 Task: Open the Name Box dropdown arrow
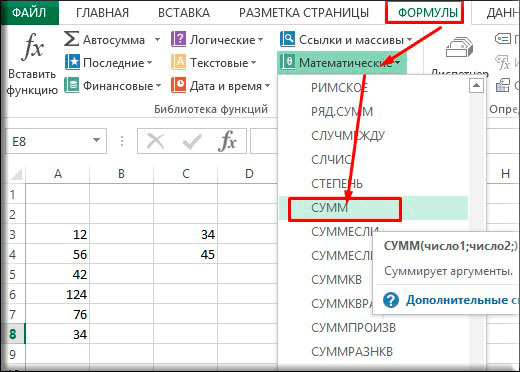(96, 140)
